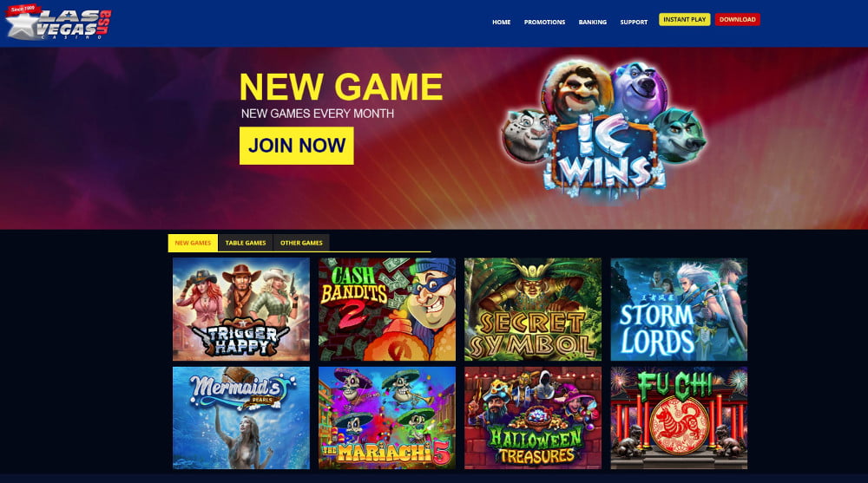The width and height of the screenshot is (868, 483).
Task: Click the red Download button
Action: tap(737, 19)
